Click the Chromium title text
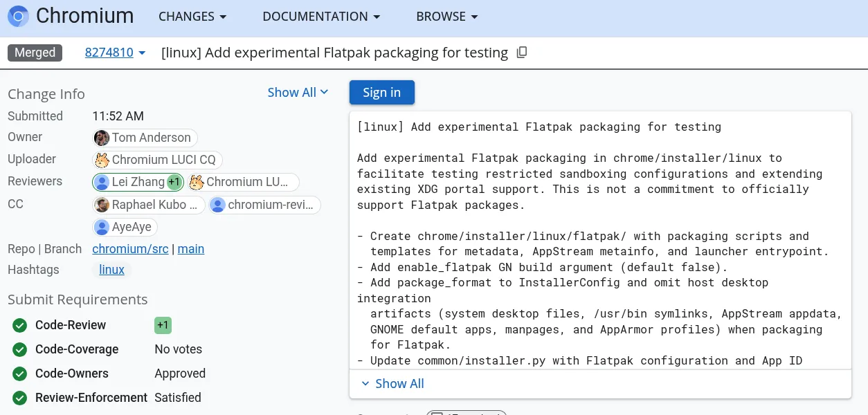Viewport: 868px width, 415px height. 85,16
